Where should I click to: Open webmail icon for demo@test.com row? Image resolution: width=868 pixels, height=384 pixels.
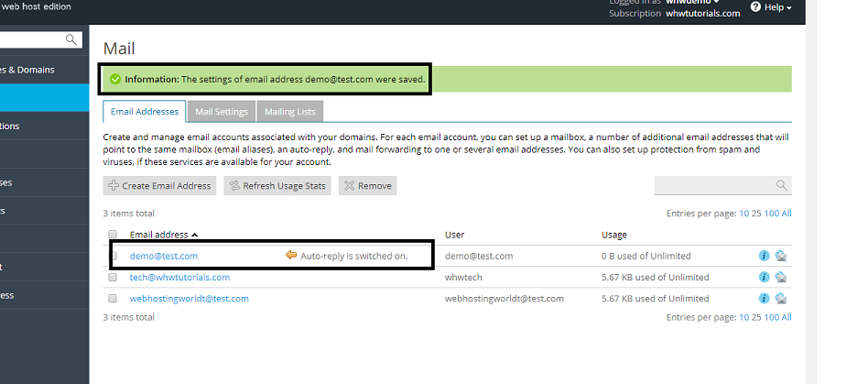(x=781, y=257)
